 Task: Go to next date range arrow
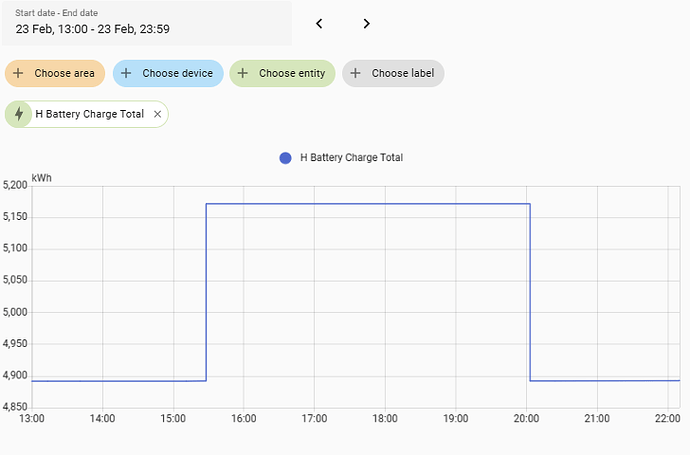pyautogui.click(x=366, y=24)
